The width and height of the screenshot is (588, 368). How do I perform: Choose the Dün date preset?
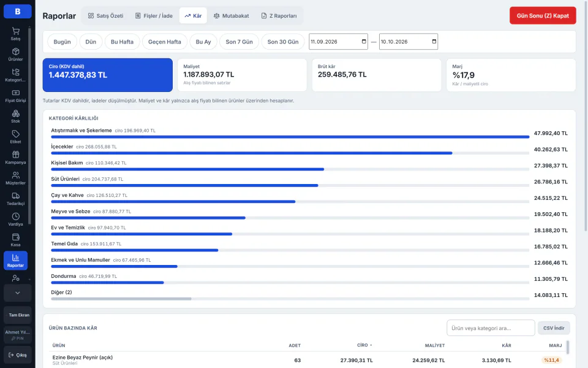91,42
